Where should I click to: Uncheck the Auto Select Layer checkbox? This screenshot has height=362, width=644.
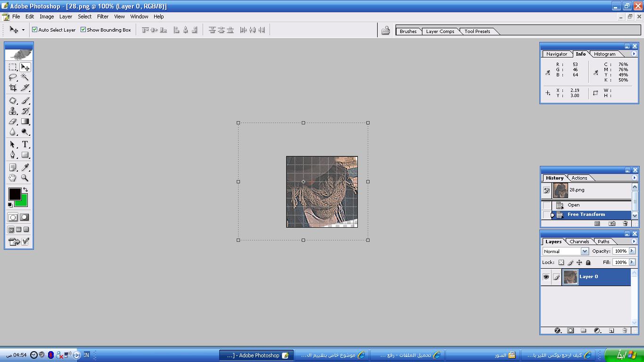(x=35, y=30)
